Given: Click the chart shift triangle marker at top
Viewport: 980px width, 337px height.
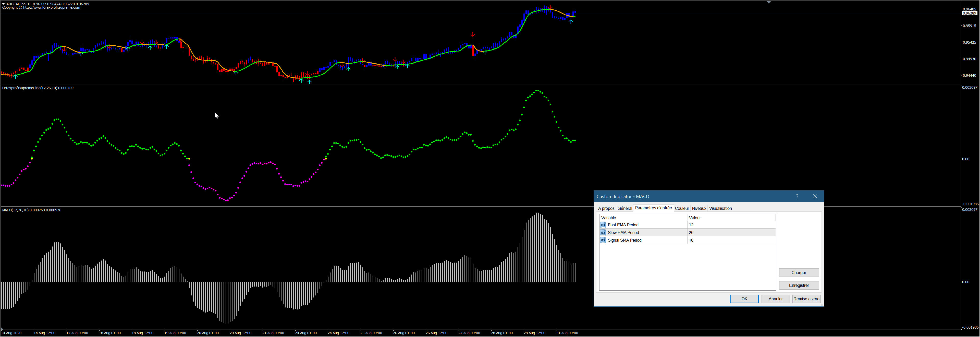Looking at the screenshot, I should (768, 2).
